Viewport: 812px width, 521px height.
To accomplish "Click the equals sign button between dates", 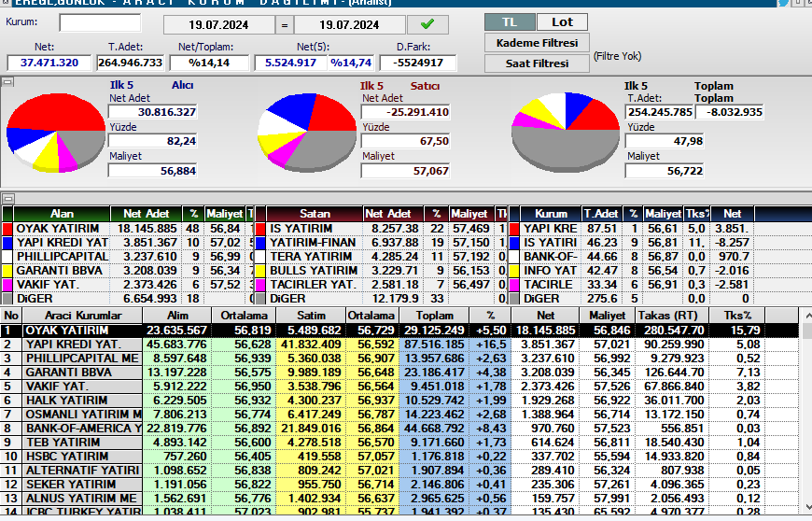I will tap(285, 24).
